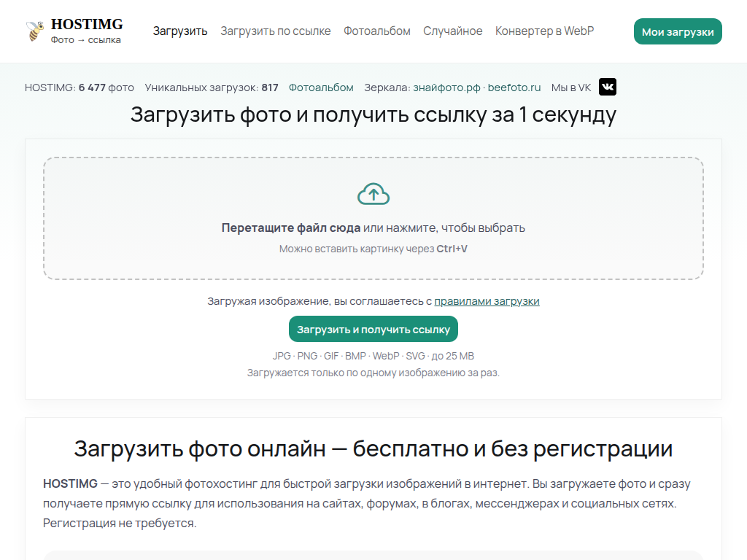The height and width of the screenshot is (560, 747).
Task: Open Мои загрузки
Action: 677,31
